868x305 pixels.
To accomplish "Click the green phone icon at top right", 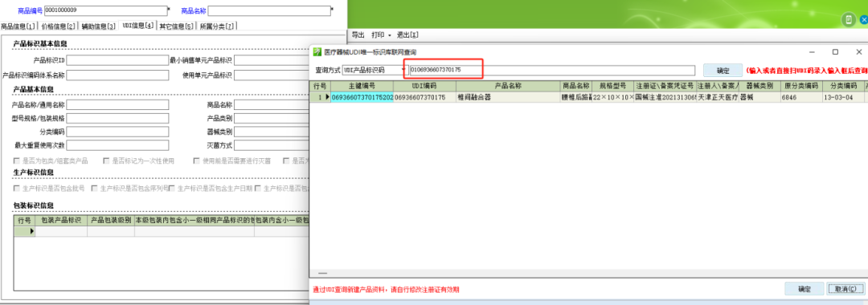I will pyautogui.click(x=848, y=20).
